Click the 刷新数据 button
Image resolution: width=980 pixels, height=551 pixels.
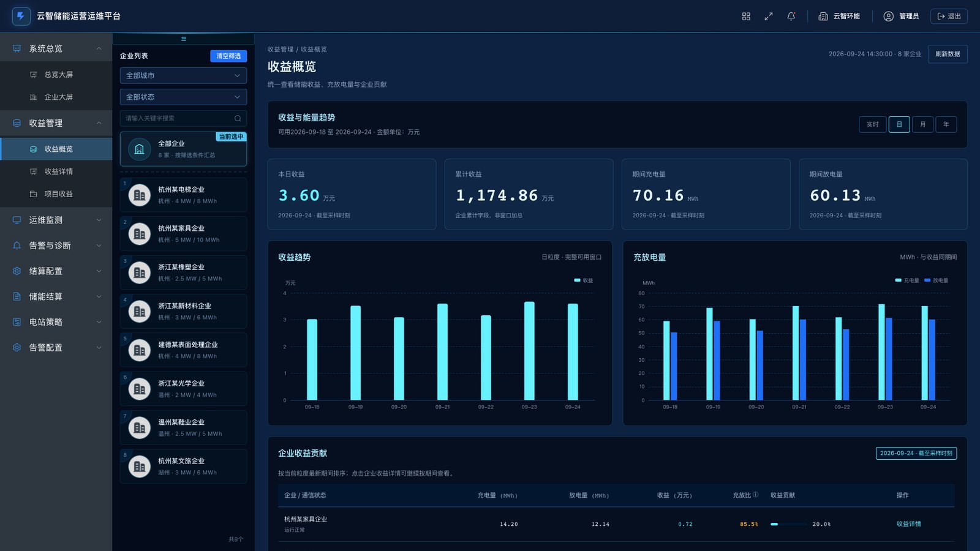coord(948,54)
